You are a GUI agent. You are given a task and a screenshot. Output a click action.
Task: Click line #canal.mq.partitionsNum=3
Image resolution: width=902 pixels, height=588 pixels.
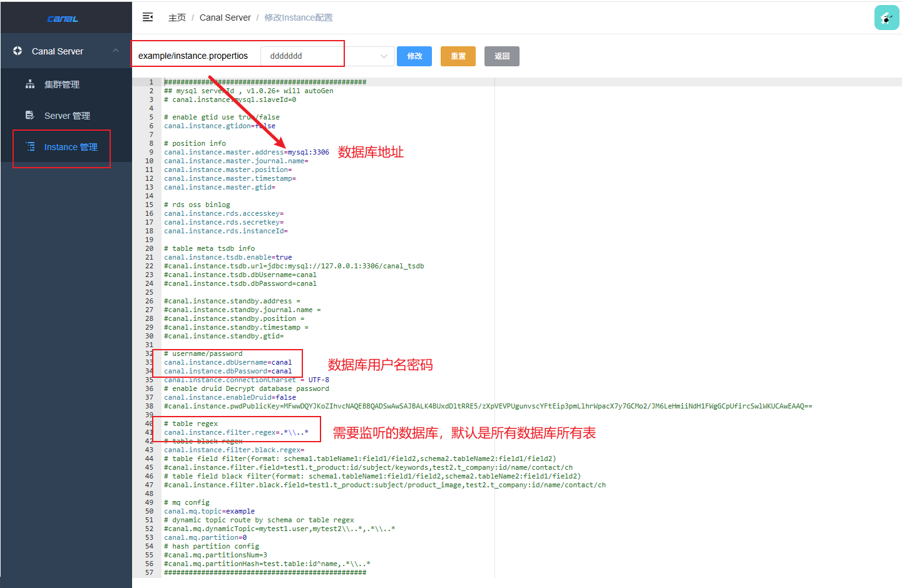(215, 555)
